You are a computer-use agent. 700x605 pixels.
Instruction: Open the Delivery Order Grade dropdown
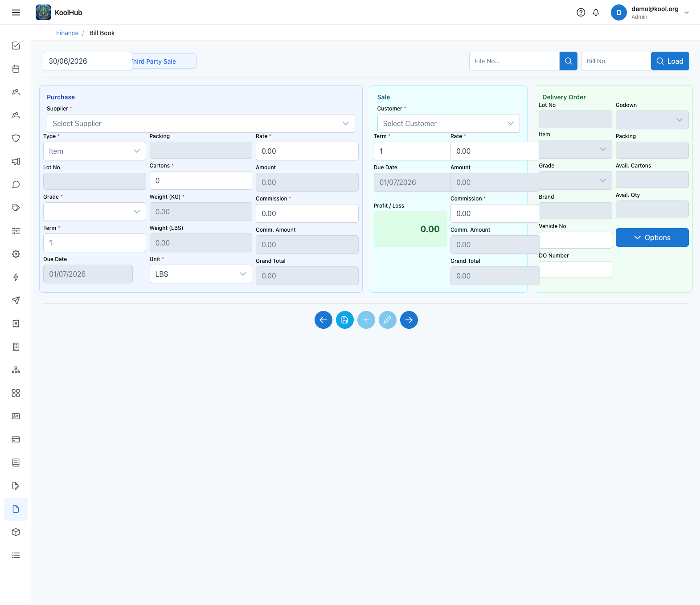click(575, 180)
